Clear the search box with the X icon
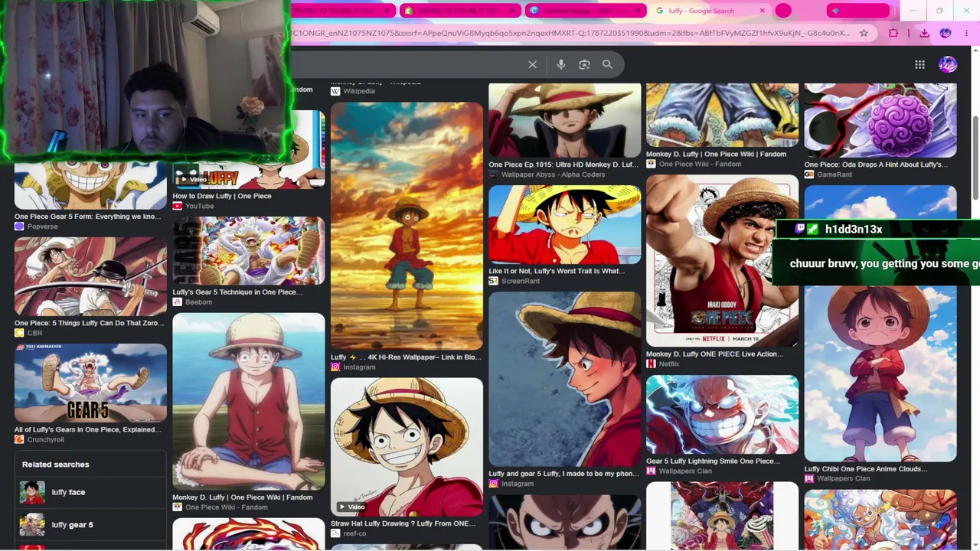This screenshot has height=551, width=980. (x=532, y=65)
